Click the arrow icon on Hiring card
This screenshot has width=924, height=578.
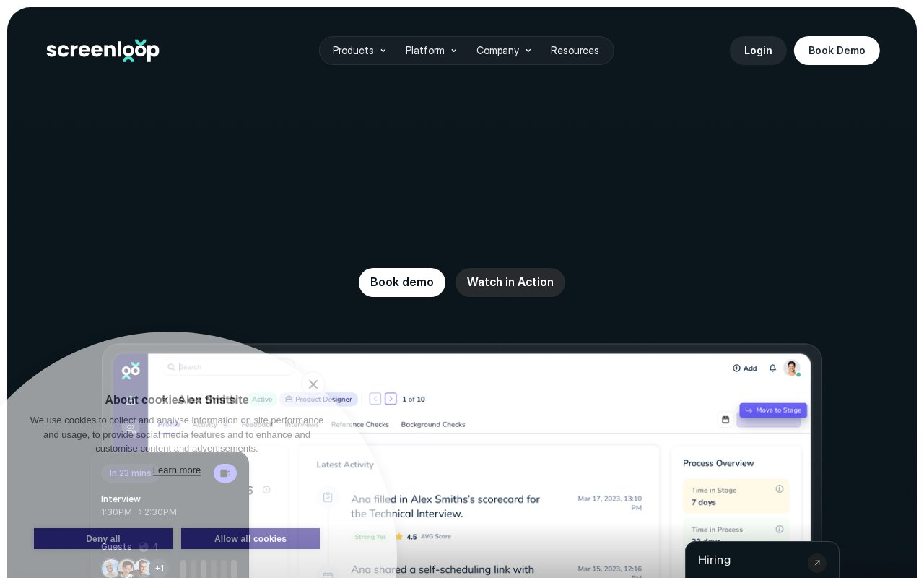click(x=817, y=563)
